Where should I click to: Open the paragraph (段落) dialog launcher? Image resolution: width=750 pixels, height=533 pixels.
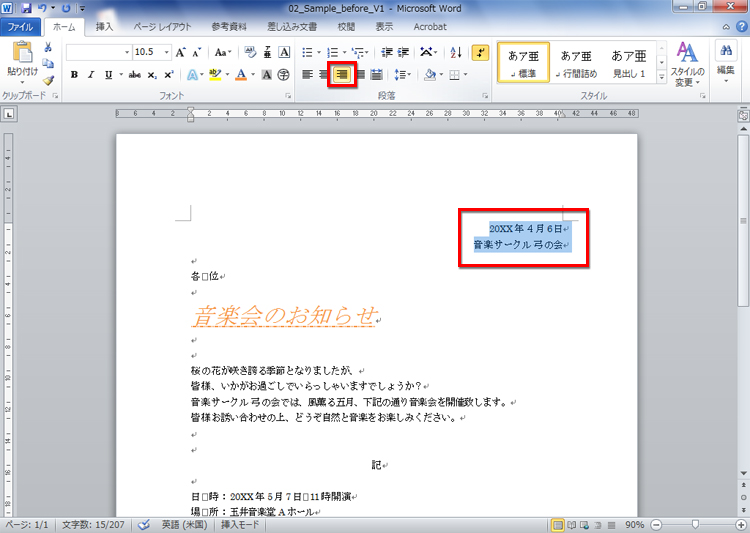pos(485,96)
